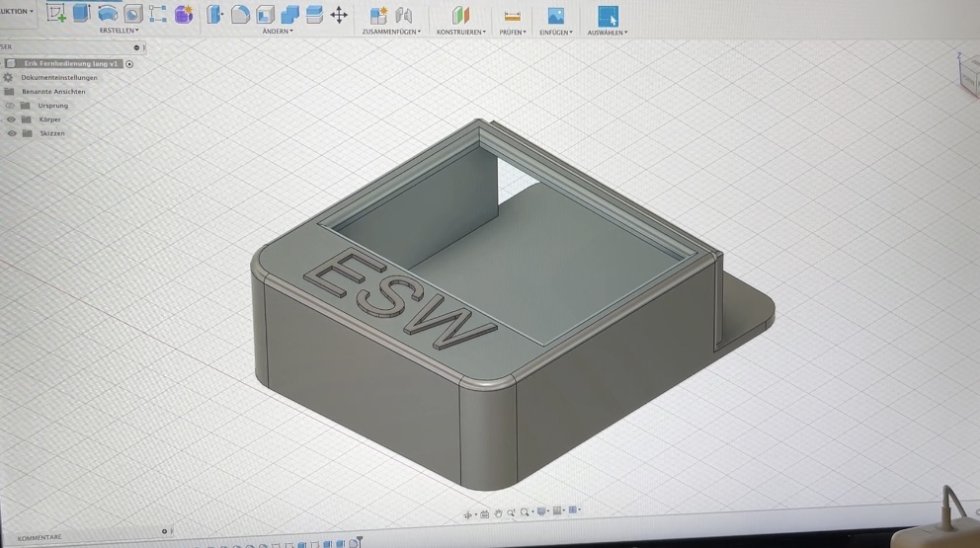980x548 pixels.
Task: Open the KONSTRUIEREN dropdown
Action: coord(461,32)
